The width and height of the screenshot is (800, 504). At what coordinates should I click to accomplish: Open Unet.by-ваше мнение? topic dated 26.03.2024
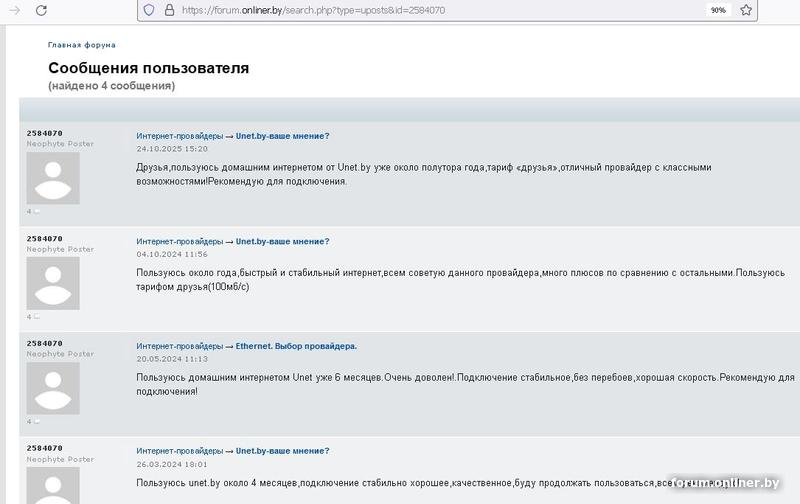click(282, 451)
